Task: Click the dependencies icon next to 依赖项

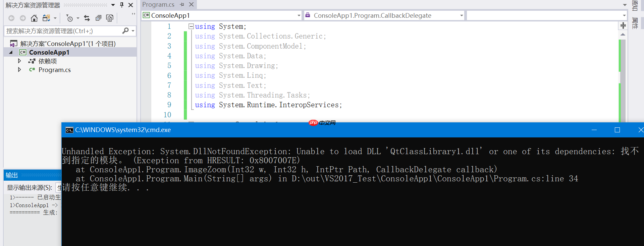Action: [32, 61]
